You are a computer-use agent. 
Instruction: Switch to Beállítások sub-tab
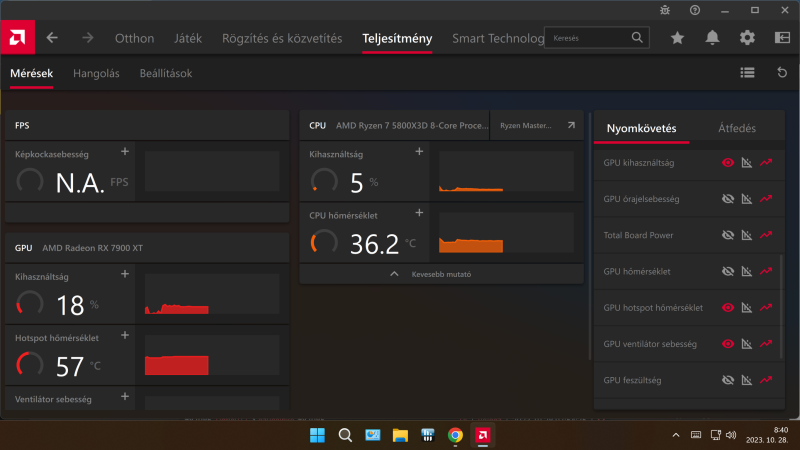tap(166, 73)
